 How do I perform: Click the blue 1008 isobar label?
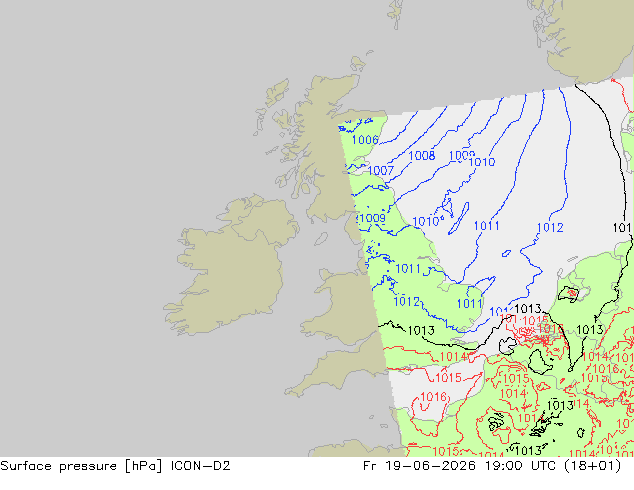coord(422,155)
